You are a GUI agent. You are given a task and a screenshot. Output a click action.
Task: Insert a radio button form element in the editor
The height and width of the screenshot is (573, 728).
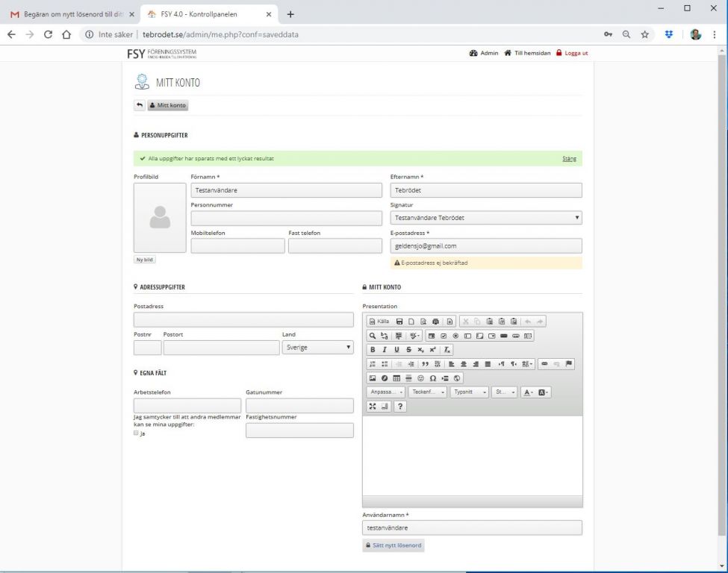(455, 336)
